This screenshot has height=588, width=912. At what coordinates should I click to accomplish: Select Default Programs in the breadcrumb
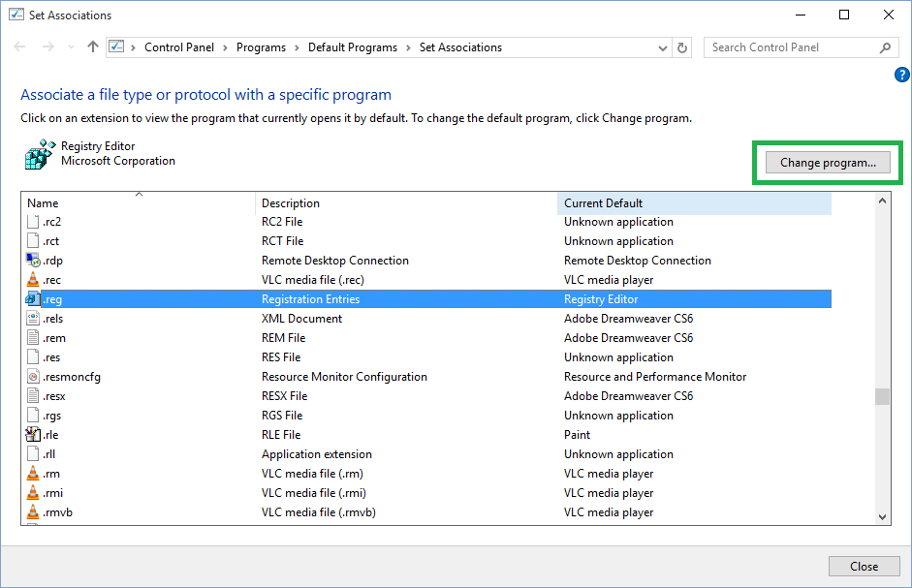353,47
